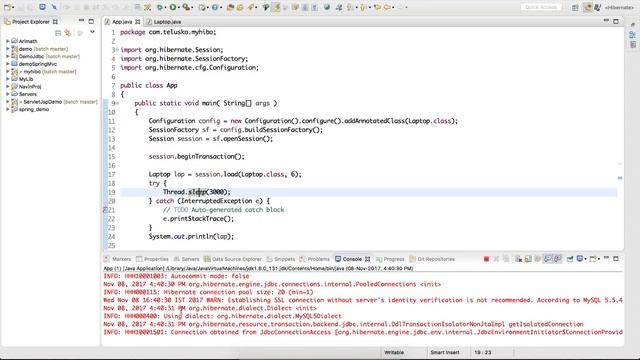This screenshot has height=360, width=640.
Task: Select the App.java editor tab
Action: [122, 22]
